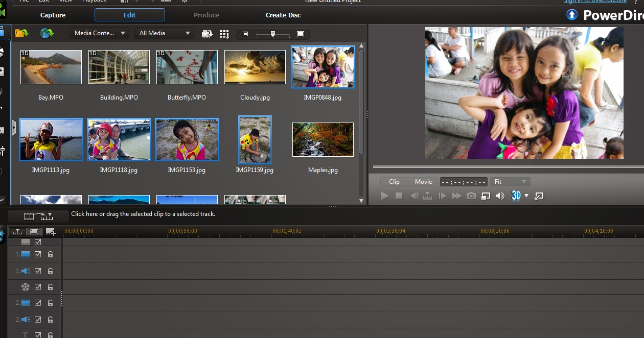This screenshot has width=644, height=338.
Task: Uncheck the effect track checkbox
Action: click(38, 287)
